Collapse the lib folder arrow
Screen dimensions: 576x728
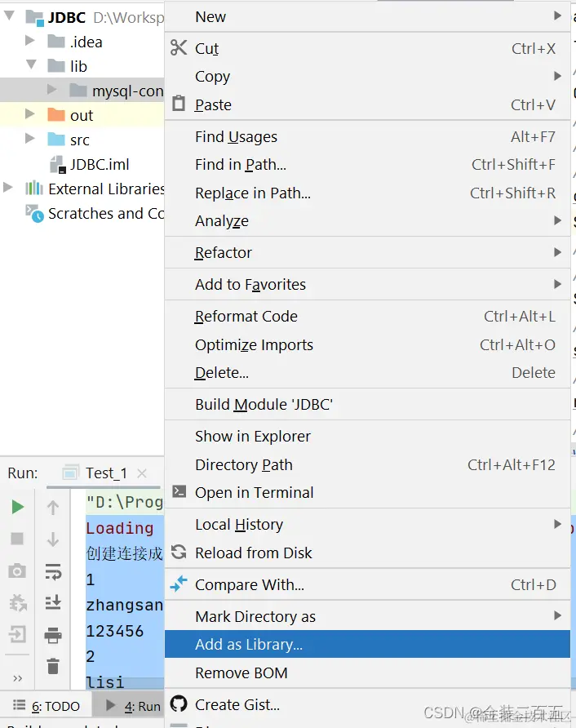31,64
